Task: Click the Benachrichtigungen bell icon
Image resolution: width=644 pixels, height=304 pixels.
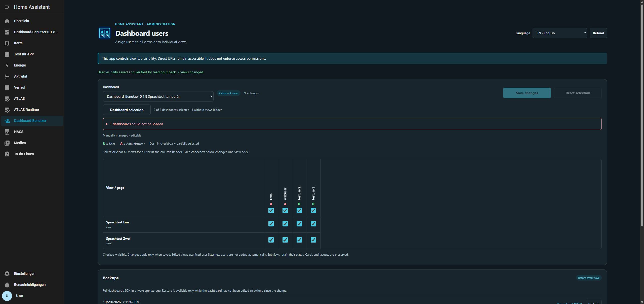Action: (x=7, y=285)
